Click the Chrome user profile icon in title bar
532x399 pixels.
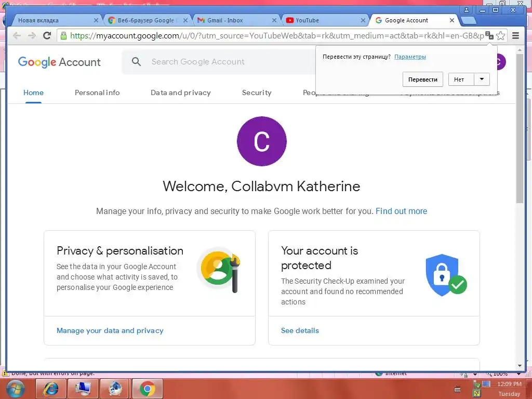pyautogui.click(x=467, y=10)
